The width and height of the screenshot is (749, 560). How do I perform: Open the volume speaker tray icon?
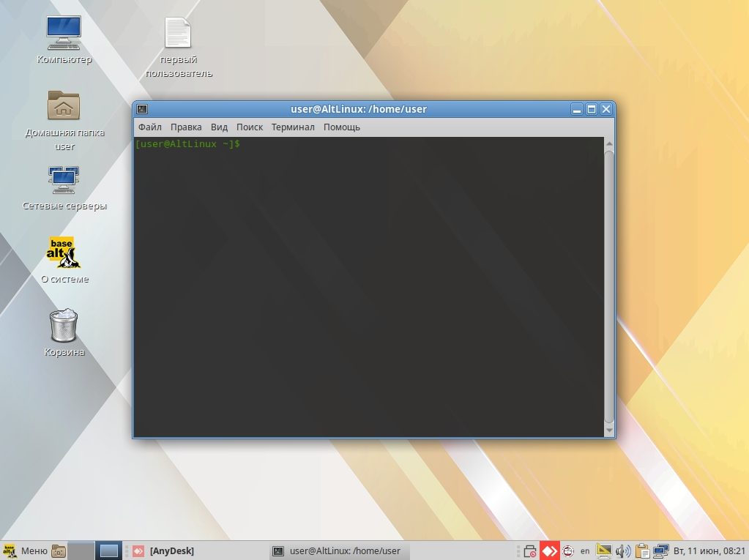623,550
